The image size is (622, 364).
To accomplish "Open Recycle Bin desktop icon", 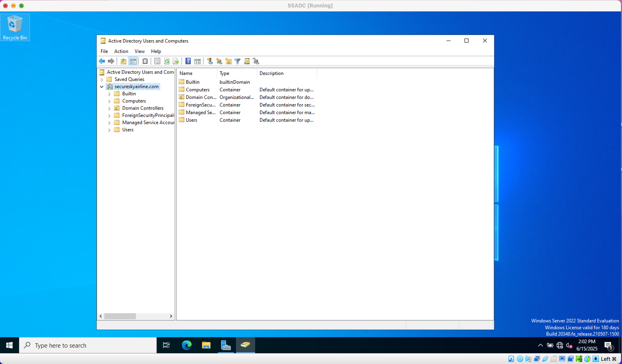I will (x=15, y=27).
